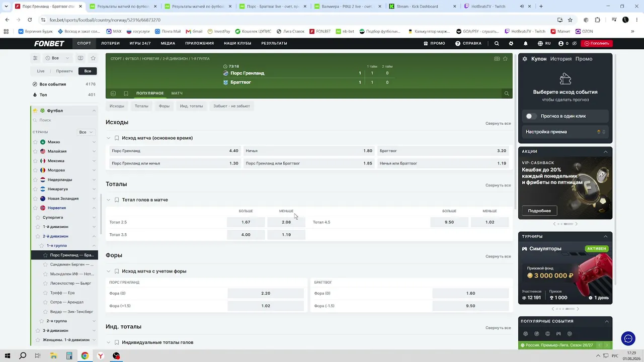Open the live chat support bubble
This screenshot has width=644, height=362.
pyautogui.click(x=628, y=339)
